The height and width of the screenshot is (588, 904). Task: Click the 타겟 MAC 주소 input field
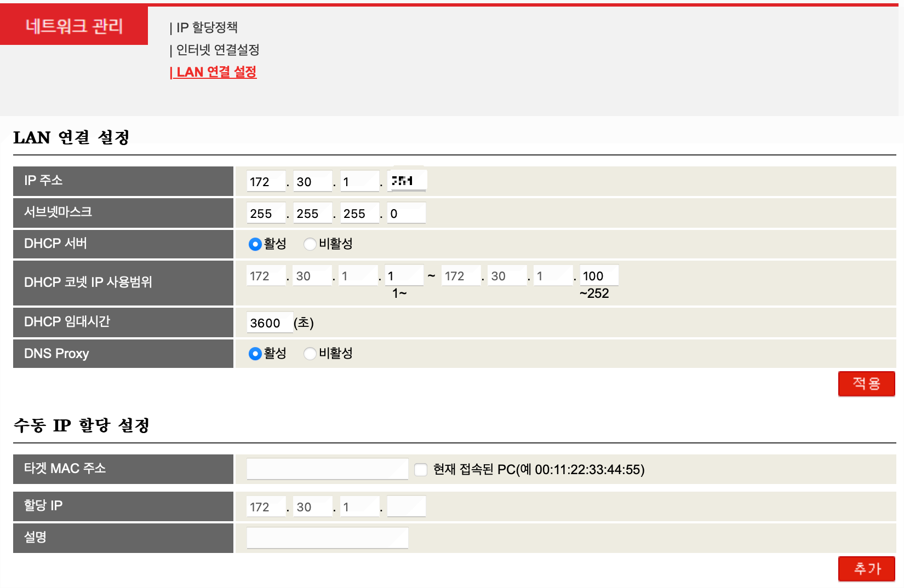click(328, 469)
